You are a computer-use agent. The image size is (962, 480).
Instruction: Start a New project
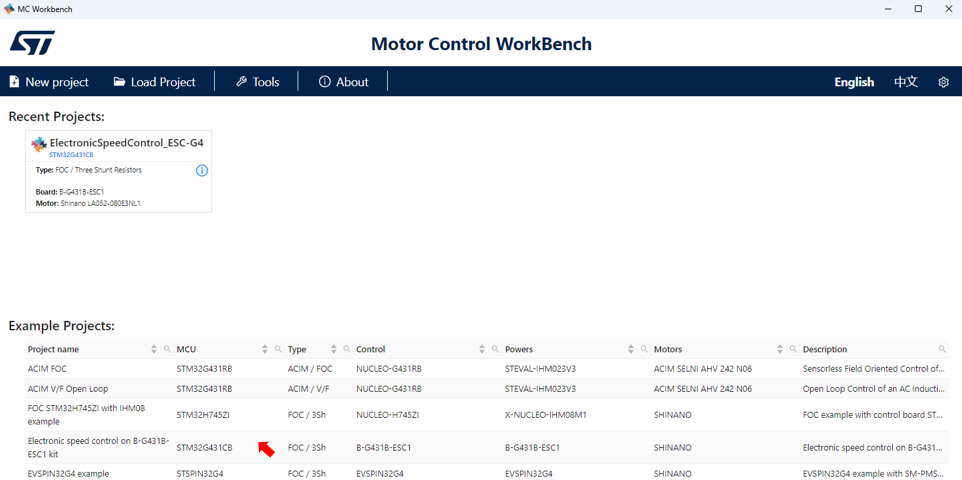click(x=49, y=82)
